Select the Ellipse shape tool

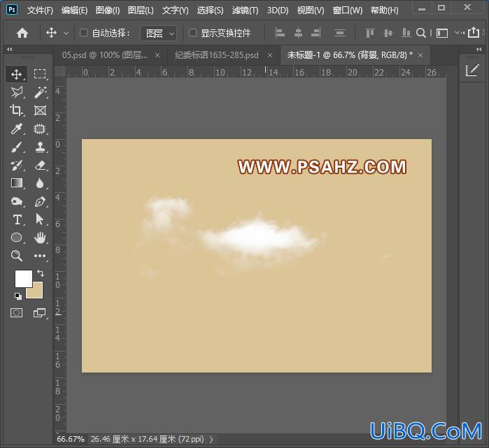(16, 238)
